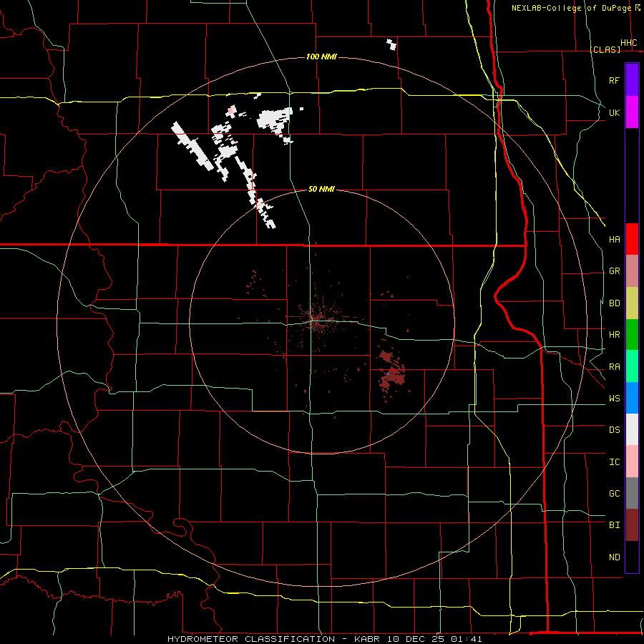The width and height of the screenshot is (644, 644).
Task: Click the "NEXLAB-College of DuPage" header text
Action: pos(571,8)
